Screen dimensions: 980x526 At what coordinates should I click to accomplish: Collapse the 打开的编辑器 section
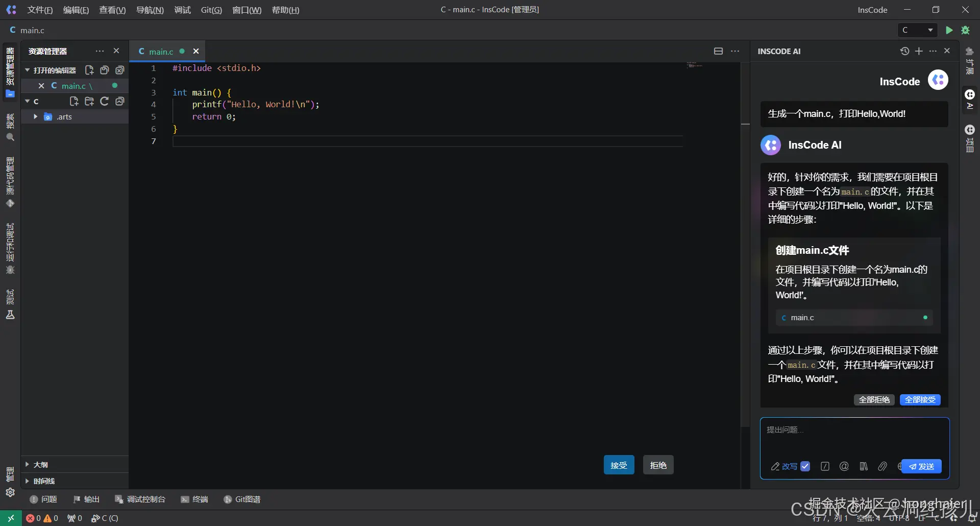click(x=28, y=70)
